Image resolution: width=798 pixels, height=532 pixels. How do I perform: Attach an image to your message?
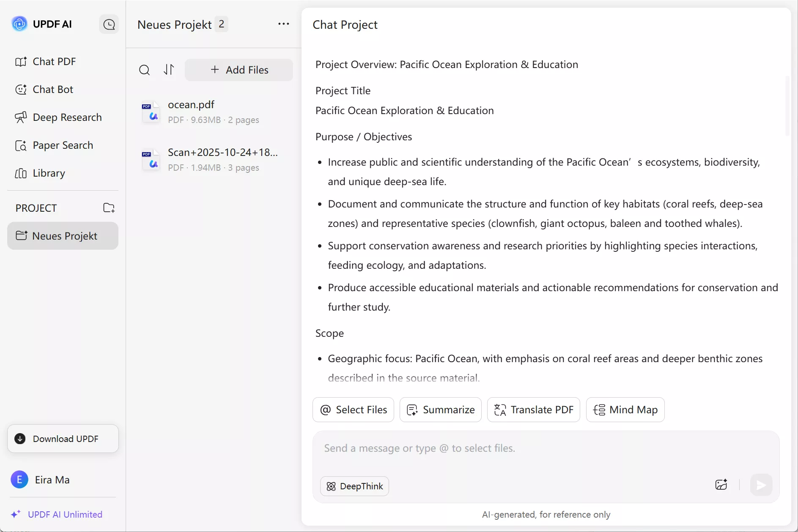coord(721,485)
